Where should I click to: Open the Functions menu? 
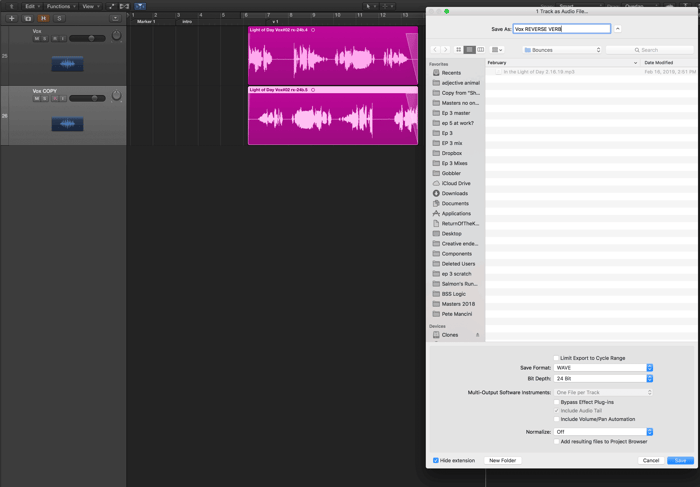pyautogui.click(x=61, y=6)
